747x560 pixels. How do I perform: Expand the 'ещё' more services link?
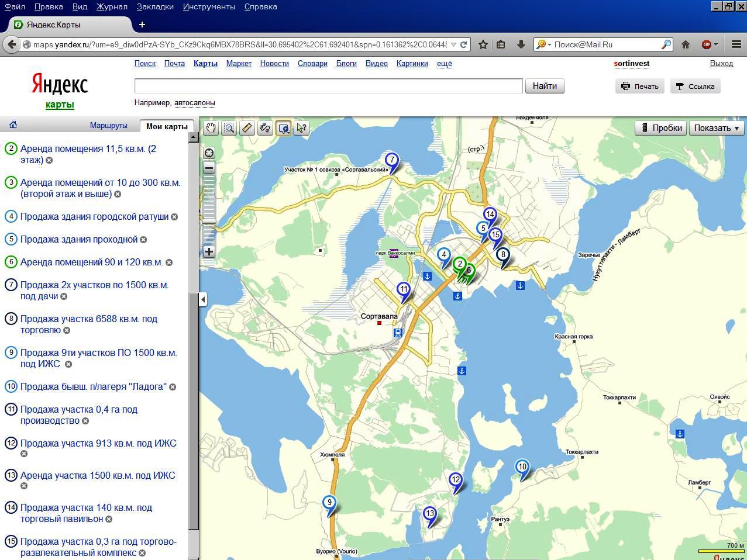click(x=445, y=63)
